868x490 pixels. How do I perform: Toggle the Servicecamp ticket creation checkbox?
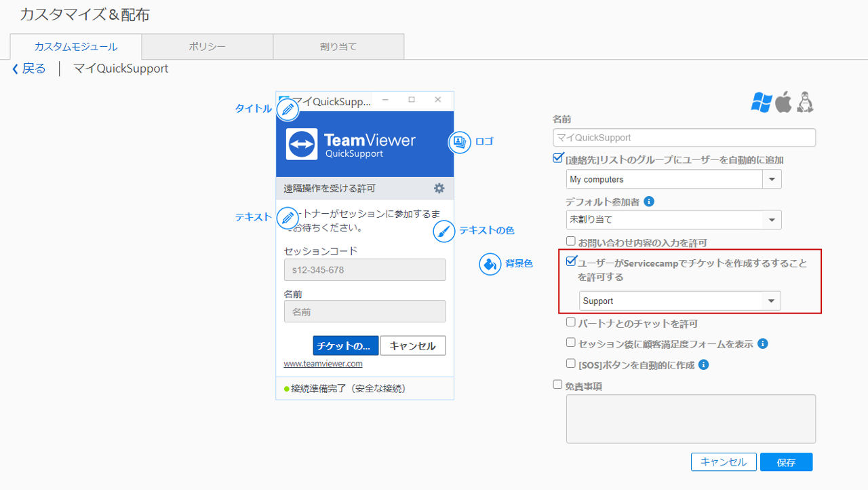571,261
